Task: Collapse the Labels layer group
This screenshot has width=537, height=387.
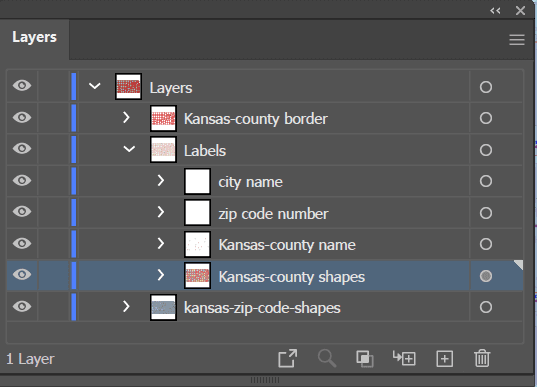Action: click(129, 149)
